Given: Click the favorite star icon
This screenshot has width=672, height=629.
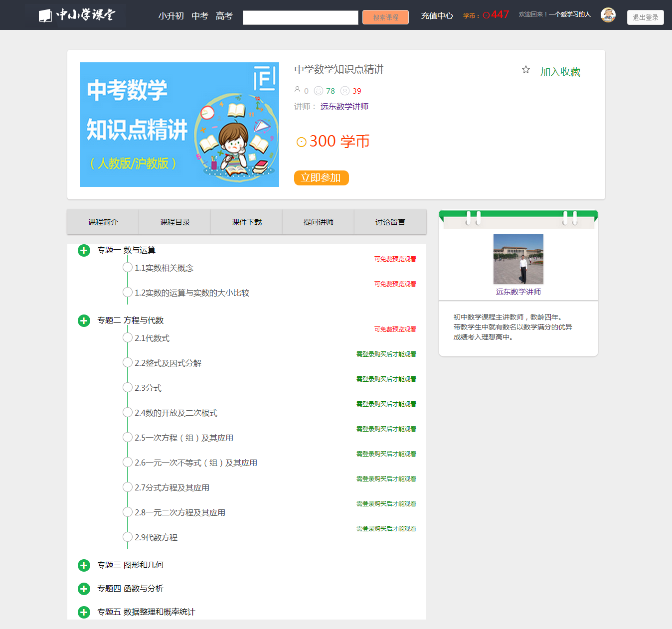Looking at the screenshot, I should click(526, 70).
